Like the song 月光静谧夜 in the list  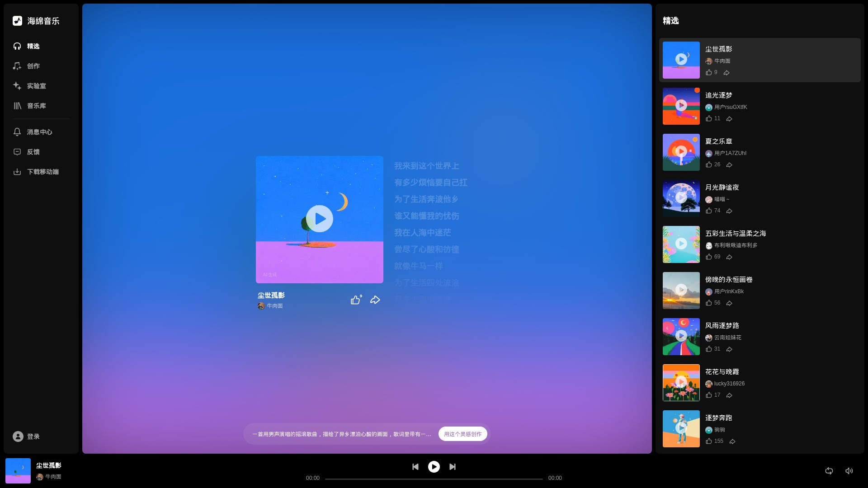coord(709,211)
